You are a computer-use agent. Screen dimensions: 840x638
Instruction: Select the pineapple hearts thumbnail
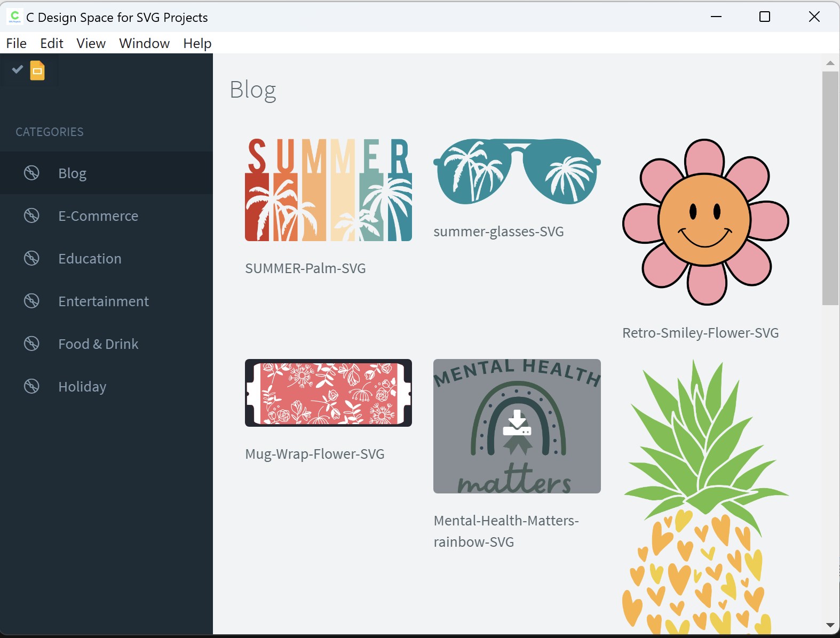coord(705,496)
